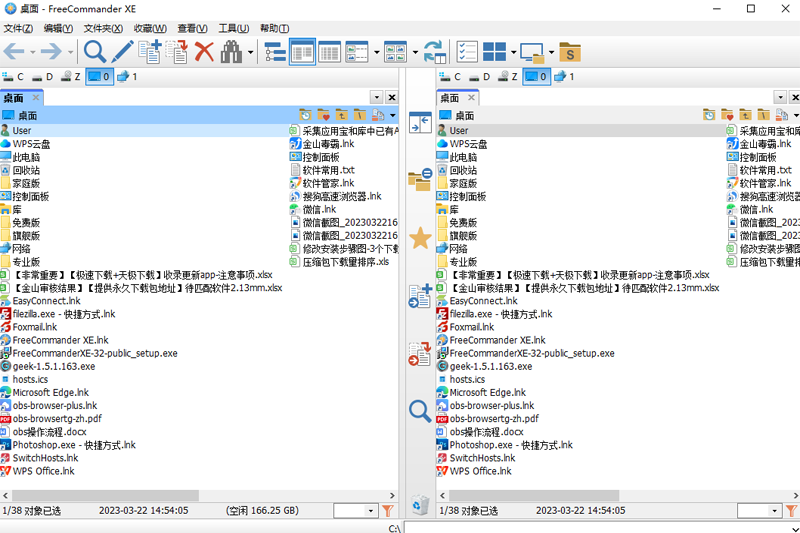Click the left panel horizontal scrollbar
Viewport: 800px width, 533px height.
tap(198, 495)
